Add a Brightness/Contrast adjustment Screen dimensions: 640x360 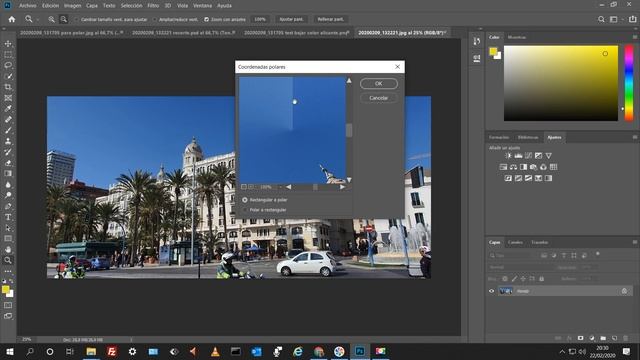tap(508, 156)
